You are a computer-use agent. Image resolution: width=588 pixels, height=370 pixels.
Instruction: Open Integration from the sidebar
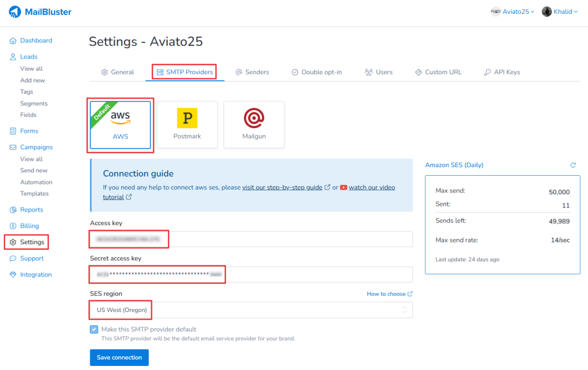(x=36, y=275)
